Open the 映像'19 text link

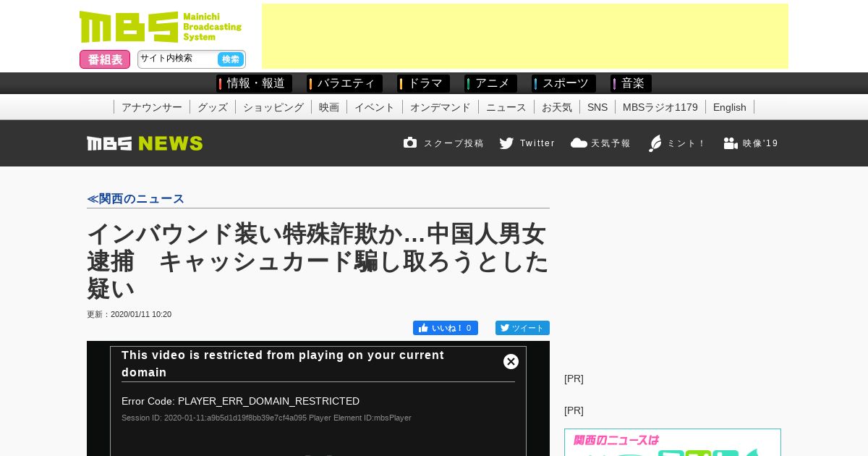761,143
